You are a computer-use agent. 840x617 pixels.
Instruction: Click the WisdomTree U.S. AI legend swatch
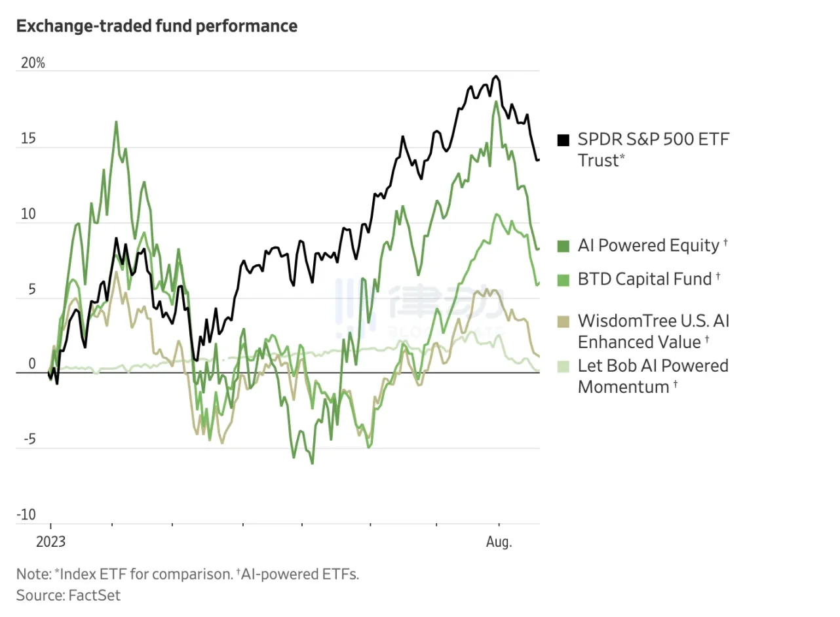(563, 321)
